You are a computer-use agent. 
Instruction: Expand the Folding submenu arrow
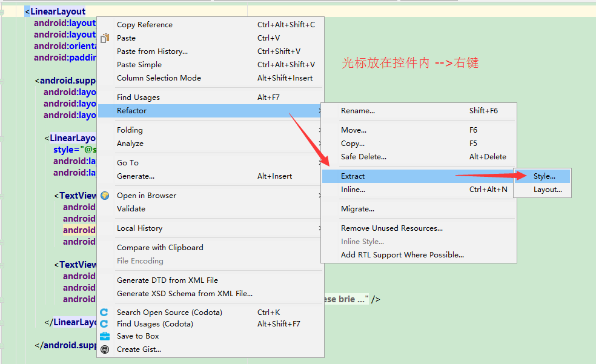320,130
